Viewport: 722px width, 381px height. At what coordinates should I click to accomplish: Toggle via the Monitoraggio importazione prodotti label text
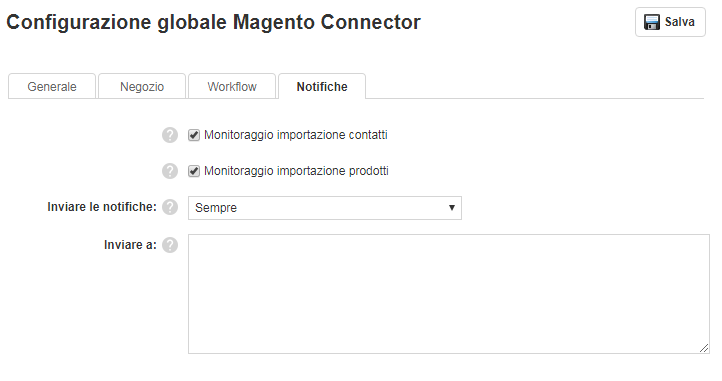pos(296,171)
